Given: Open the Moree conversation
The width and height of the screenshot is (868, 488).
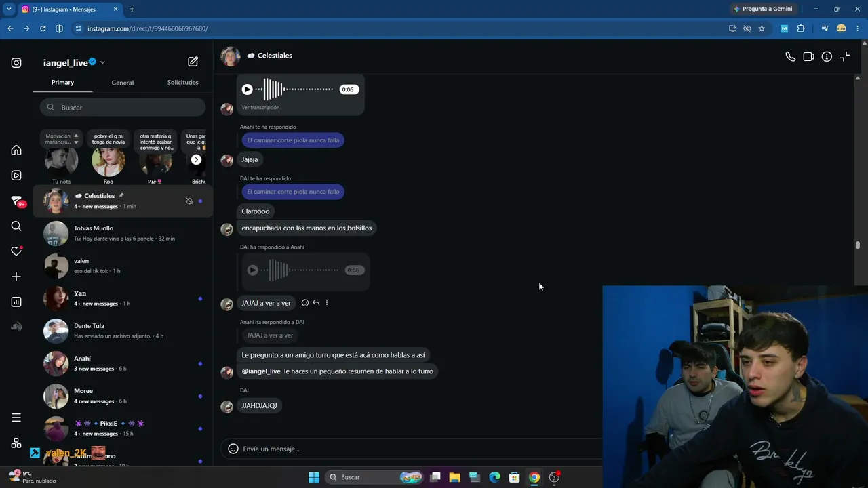Looking at the screenshot, I should (123, 396).
